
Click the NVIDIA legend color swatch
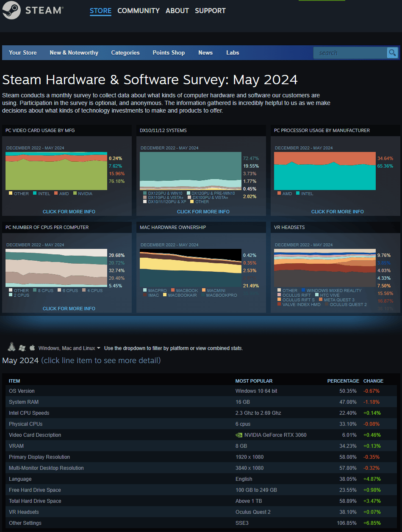pyautogui.click(x=75, y=193)
